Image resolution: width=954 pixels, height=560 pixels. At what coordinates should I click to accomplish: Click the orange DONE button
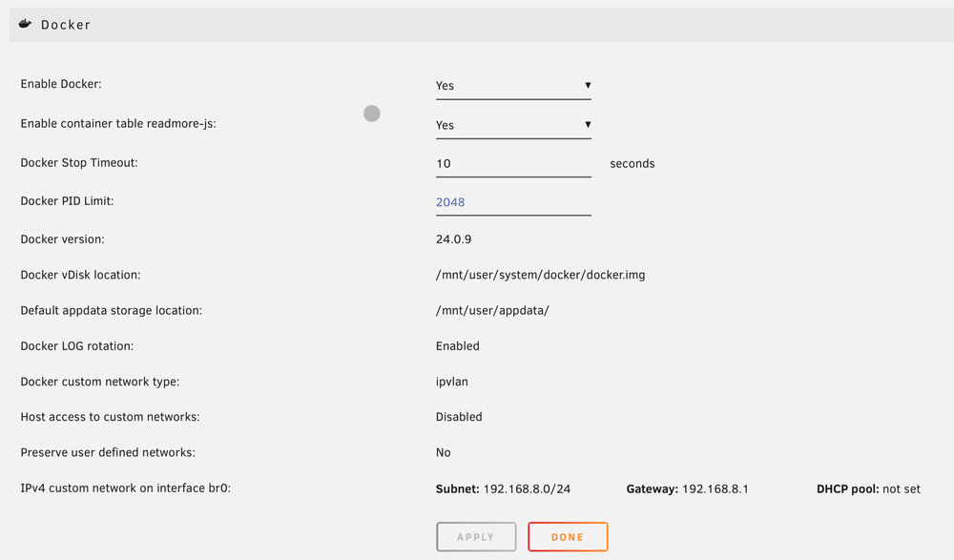tap(568, 537)
